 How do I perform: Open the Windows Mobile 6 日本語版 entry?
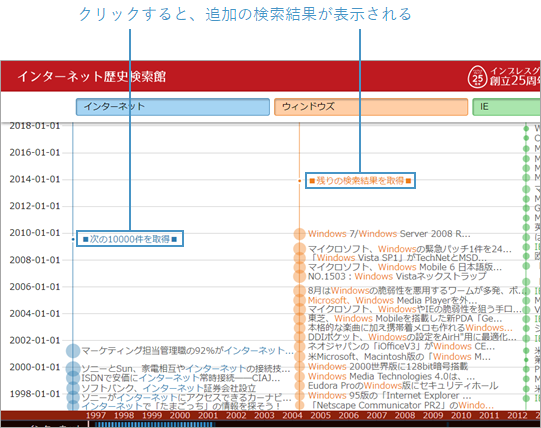(405, 267)
